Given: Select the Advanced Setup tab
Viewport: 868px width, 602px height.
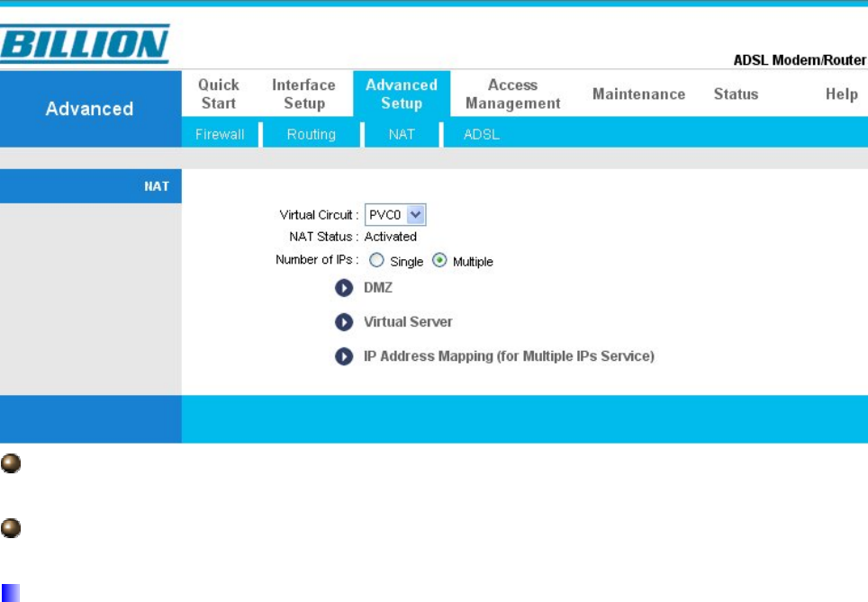Looking at the screenshot, I should 402,94.
